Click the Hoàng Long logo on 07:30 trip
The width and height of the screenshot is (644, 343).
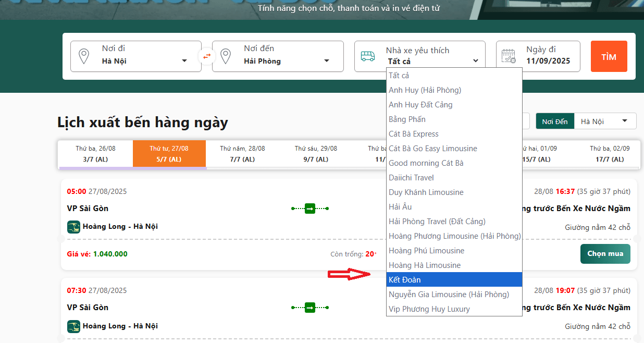(x=73, y=326)
